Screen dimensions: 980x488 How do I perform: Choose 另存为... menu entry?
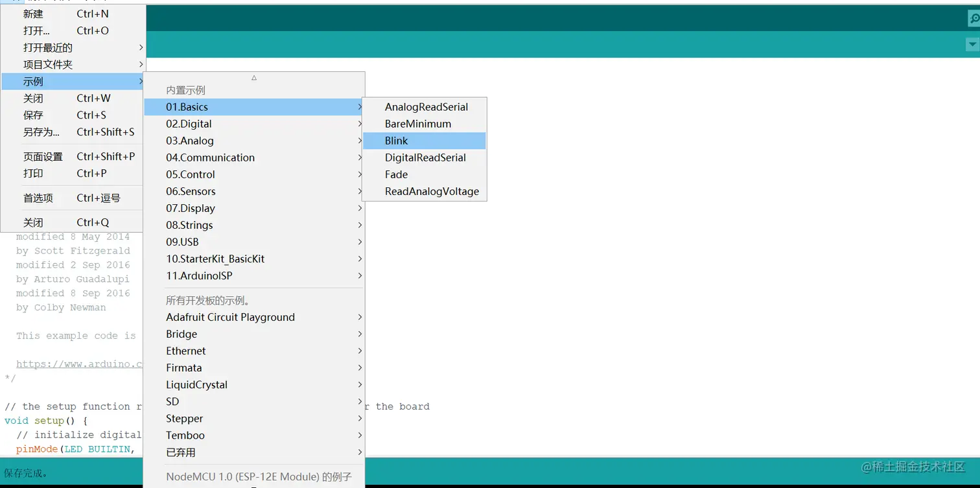73,132
